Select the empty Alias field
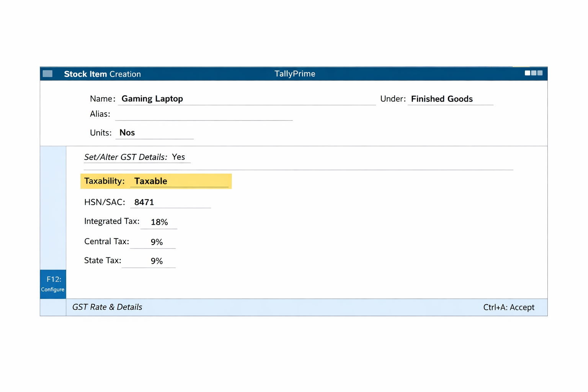The height and width of the screenshot is (392, 588). (x=203, y=114)
